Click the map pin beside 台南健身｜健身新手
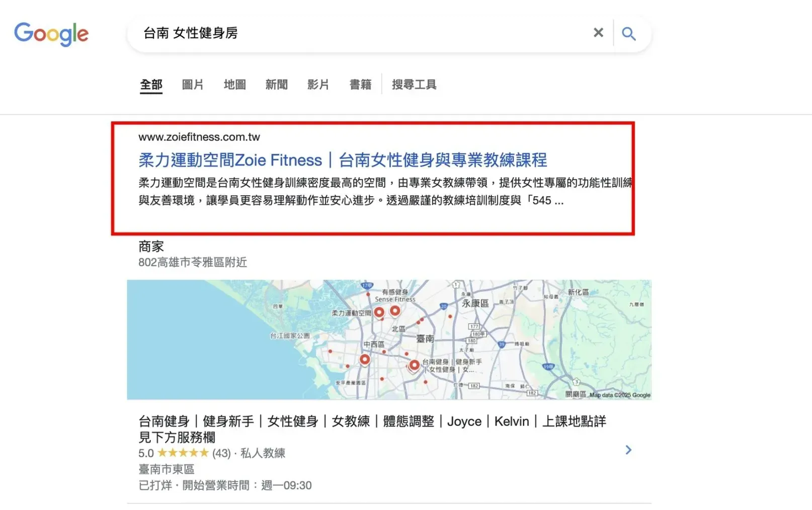This screenshot has height=510, width=812. coord(414,365)
